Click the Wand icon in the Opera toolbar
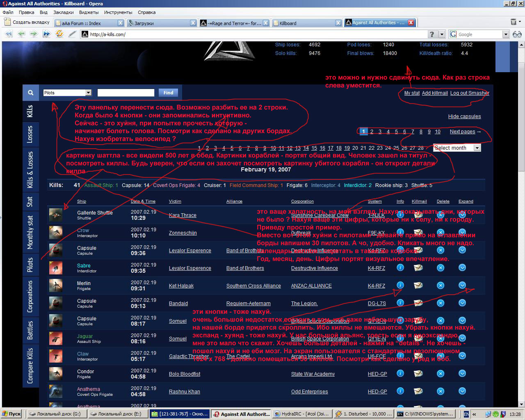 [72, 34]
